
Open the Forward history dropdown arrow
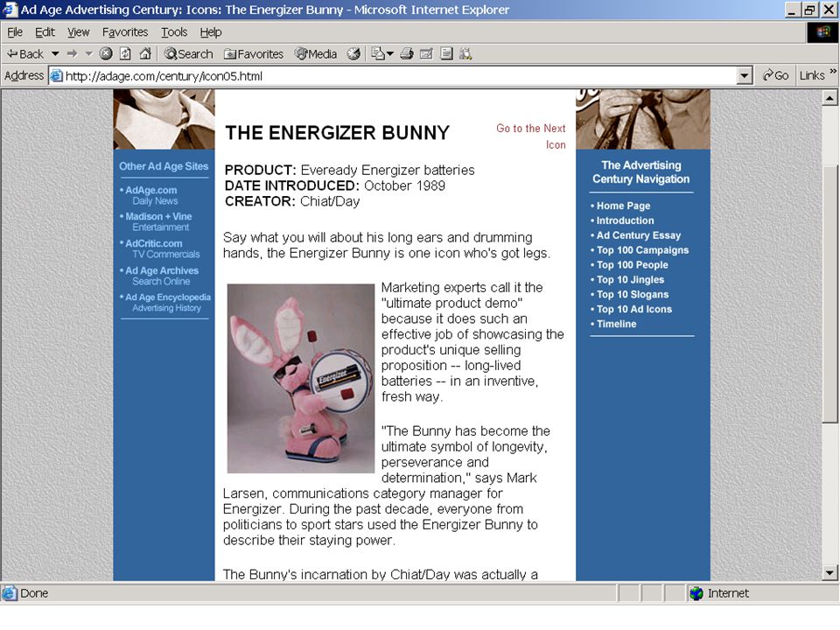tap(89, 53)
